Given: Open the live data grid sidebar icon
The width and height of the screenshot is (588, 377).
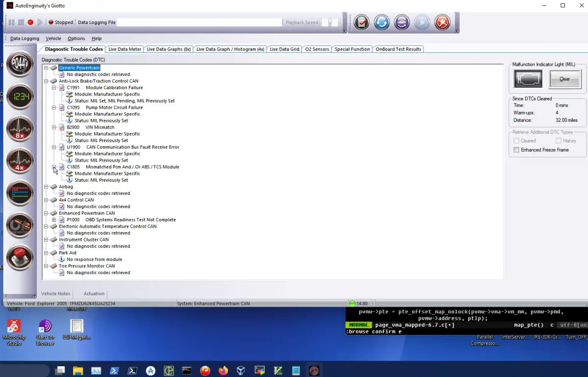Looking at the screenshot, I should (x=20, y=193).
